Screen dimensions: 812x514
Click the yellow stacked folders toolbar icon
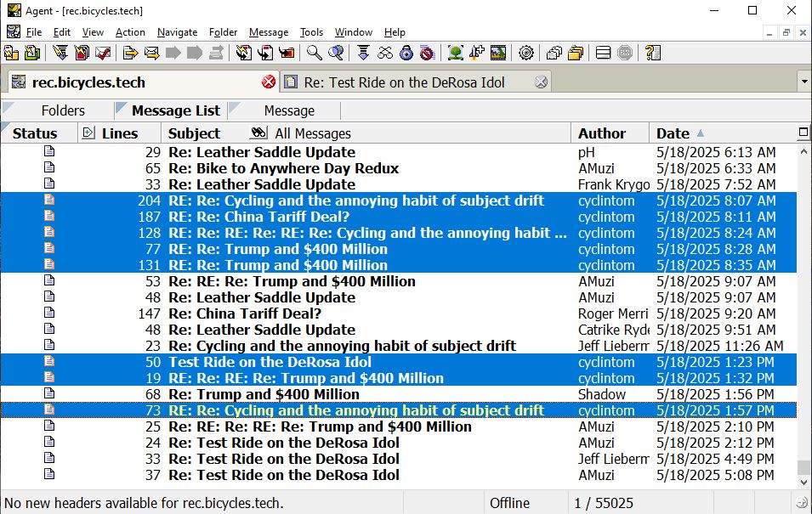pos(576,53)
